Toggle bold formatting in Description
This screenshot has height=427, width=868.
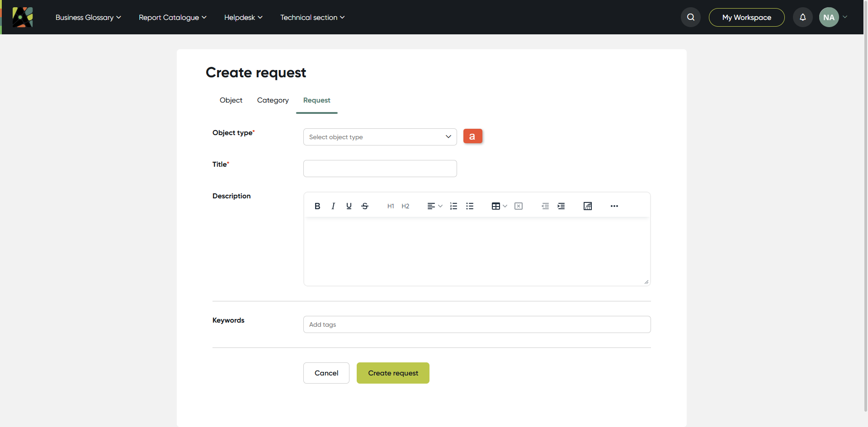317,206
